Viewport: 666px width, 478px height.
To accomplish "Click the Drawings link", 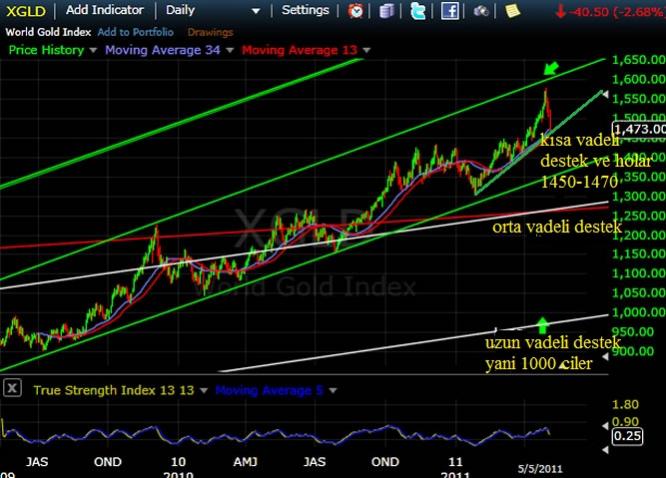I will tap(209, 31).
